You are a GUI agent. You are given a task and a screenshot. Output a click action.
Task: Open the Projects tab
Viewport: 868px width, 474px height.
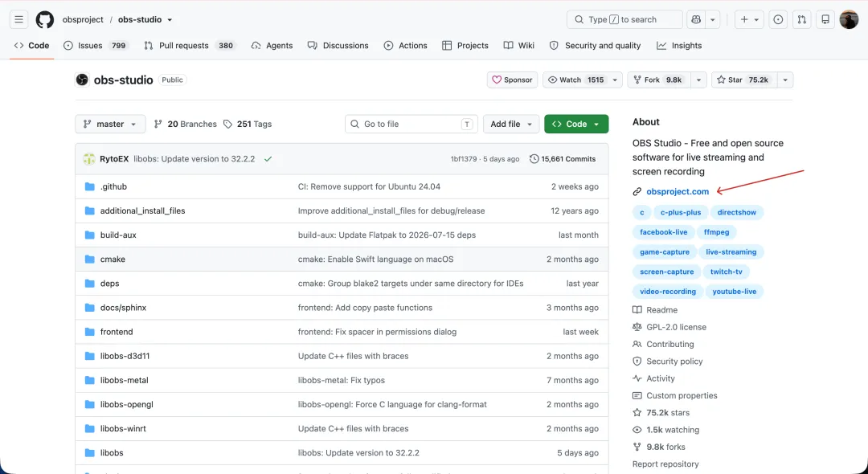point(465,45)
